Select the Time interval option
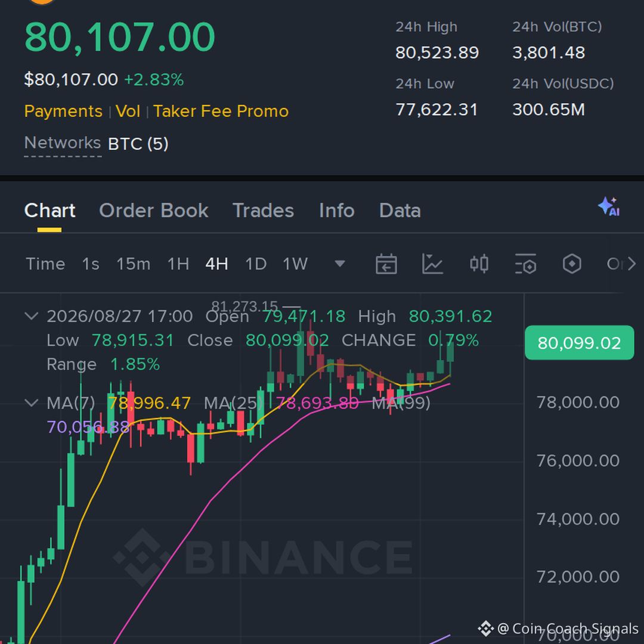 click(x=45, y=264)
